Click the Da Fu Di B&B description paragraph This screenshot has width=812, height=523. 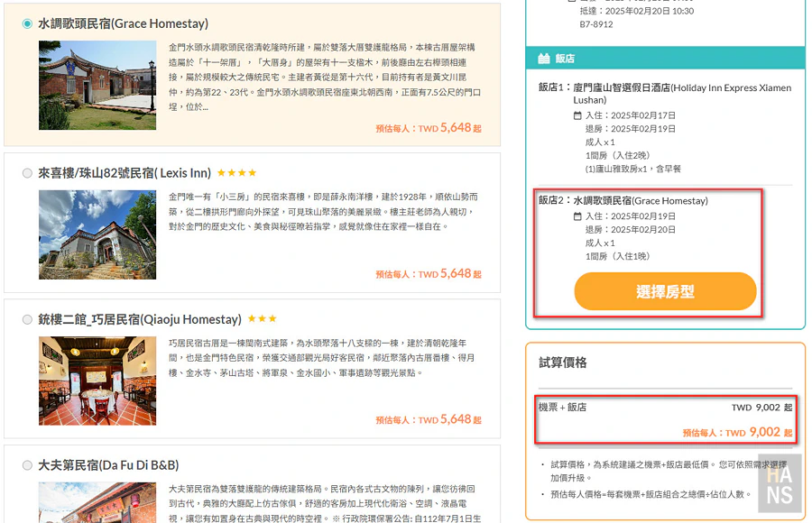[x=325, y=503]
